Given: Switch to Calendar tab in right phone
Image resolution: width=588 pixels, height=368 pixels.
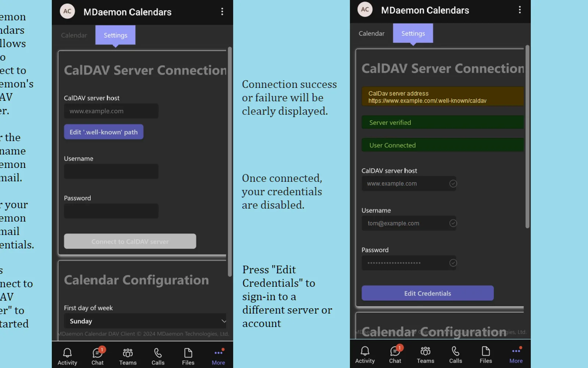Looking at the screenshot, I should point(372,33).
